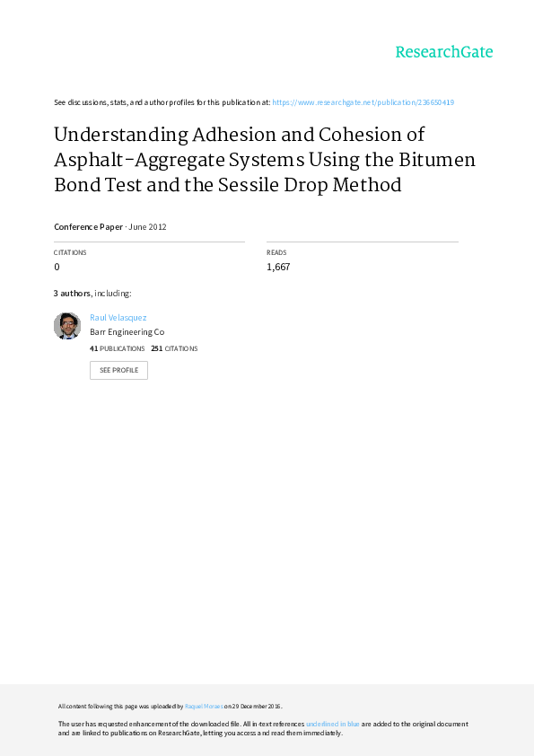Screen dimensions: 534x756
Task: Click the '3 authors, including' text
Action: pos(92,293)
